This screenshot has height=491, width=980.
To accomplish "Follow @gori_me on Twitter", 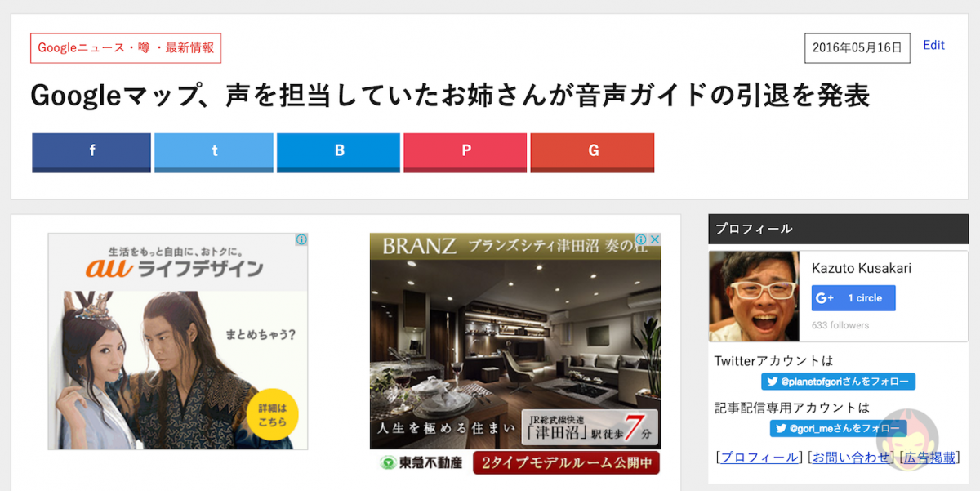I will [x=838, y=428].
